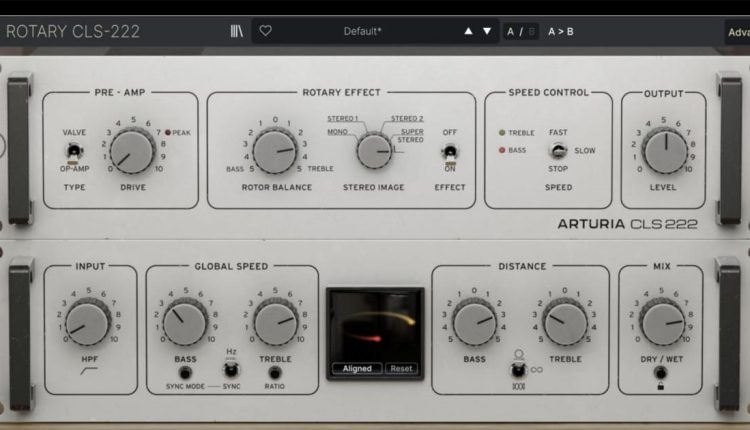Click the infinity link icon
Image resolution: width=750 pixels, height=430 pixels.
coord(537,370)
